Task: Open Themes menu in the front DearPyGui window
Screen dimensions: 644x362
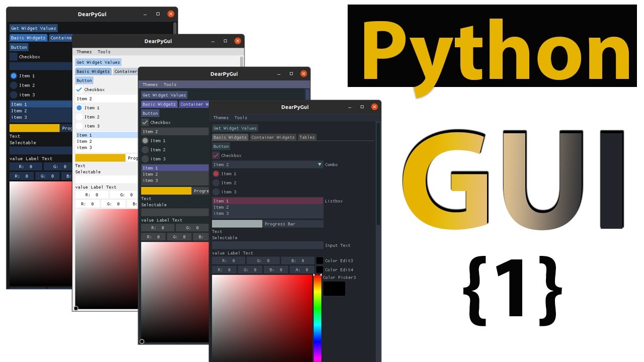Action: pos(221,118)
